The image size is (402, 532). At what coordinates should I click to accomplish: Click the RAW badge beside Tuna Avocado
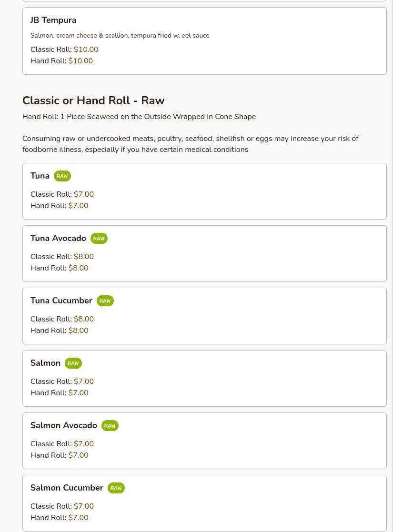click(x=99, y=239)
